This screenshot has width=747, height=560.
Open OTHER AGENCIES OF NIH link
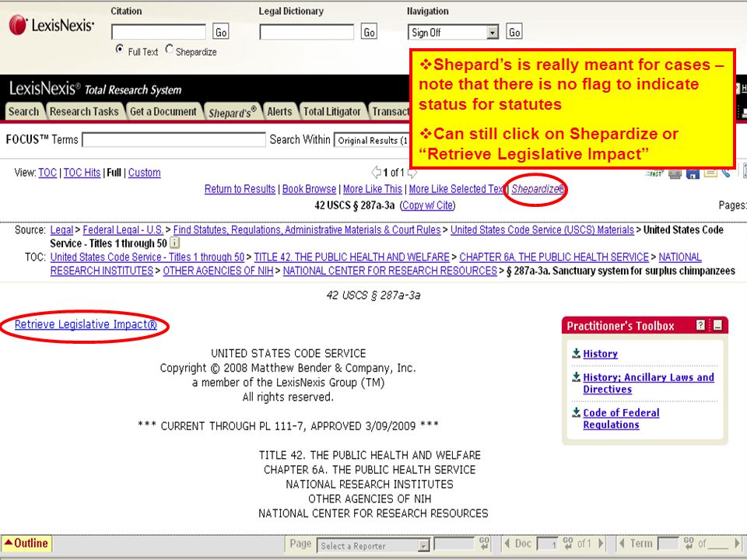pos(218,271)
